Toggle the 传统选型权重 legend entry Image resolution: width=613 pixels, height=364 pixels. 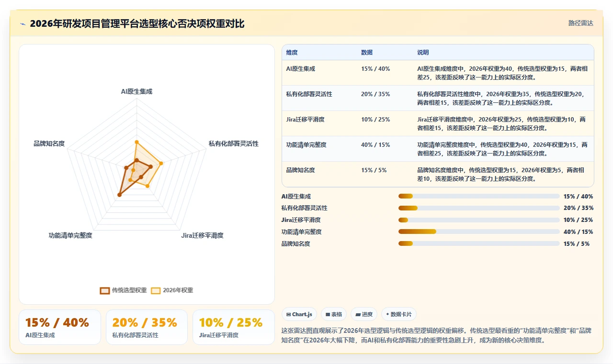coord(123,290)
